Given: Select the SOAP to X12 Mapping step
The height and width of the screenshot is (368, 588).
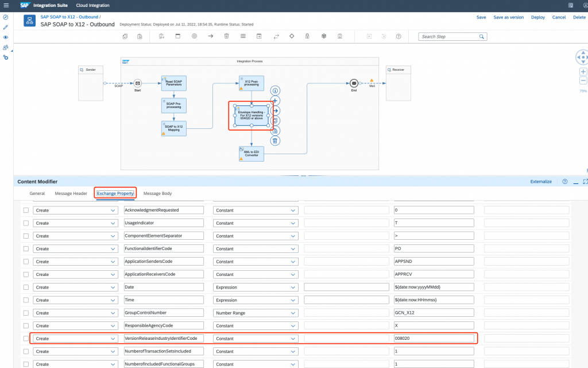Looking at the screenshot, I should tap(173, 128).
